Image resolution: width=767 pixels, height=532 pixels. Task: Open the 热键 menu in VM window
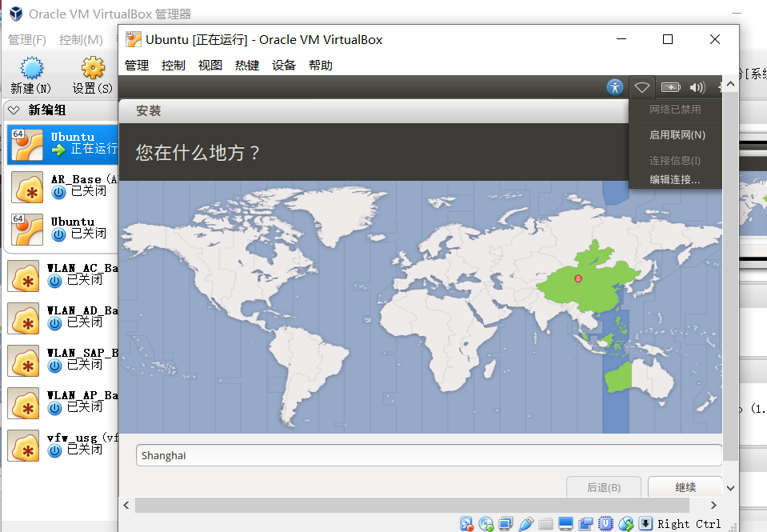tap(246, 65)
